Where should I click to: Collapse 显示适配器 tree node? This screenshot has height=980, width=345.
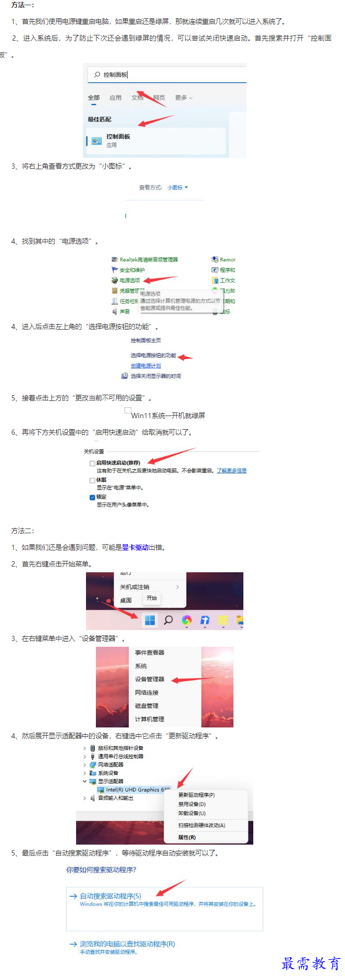(85, 782)
